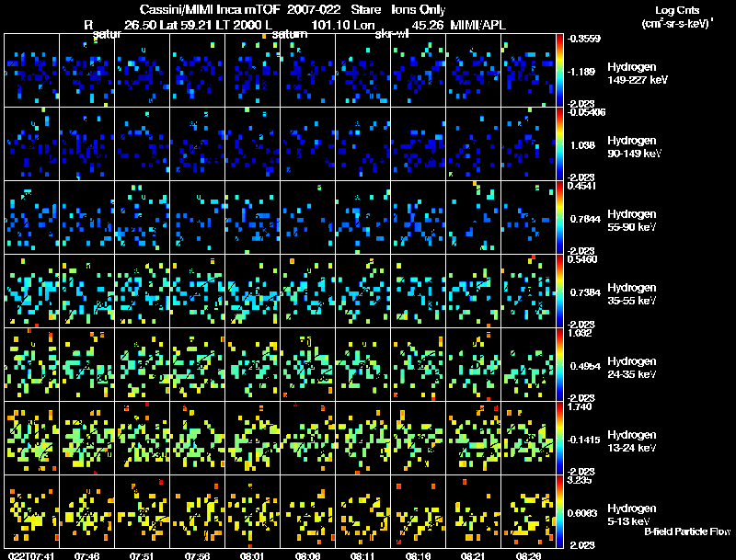
Task: Click the 08:11 time axis label
Action: [x=362, y=555]
